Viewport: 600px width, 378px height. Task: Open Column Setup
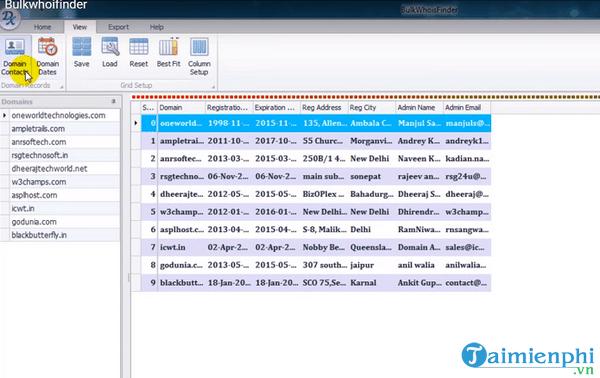click(x=199, y=57)
